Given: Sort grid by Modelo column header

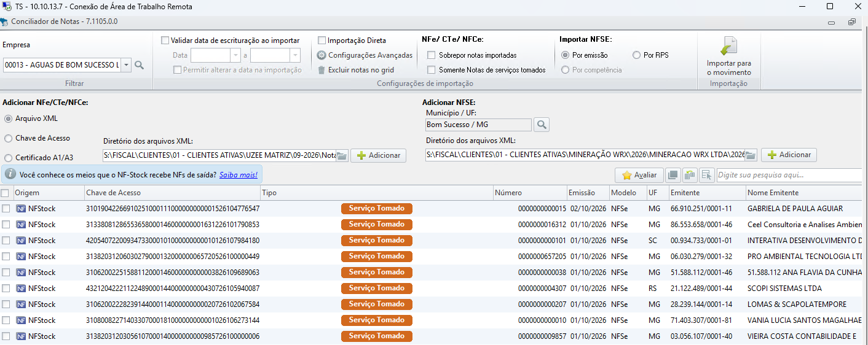Looking at the screenshot, I should click(627, 193).
